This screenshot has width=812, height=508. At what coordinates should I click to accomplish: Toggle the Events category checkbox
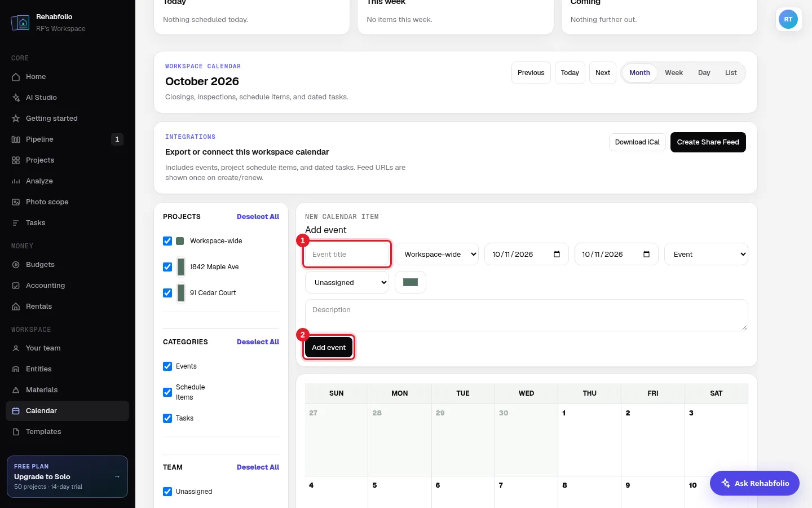pyautogui.click(x=167, y=366)
